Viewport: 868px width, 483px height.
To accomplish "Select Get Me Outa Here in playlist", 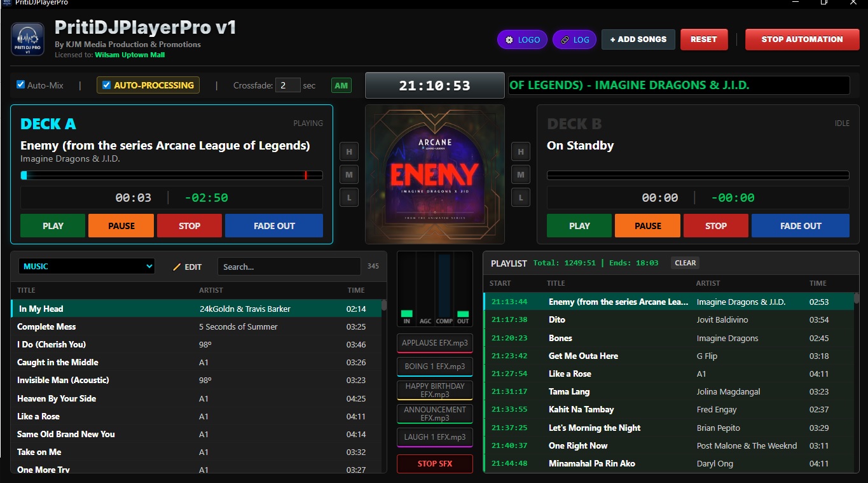I will pyautogui.click(x=668, y=356).
